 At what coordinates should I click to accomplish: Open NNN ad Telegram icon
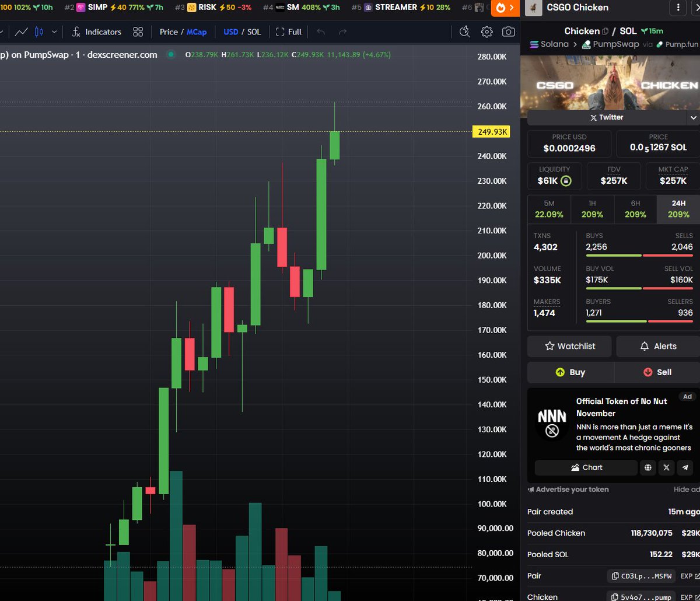[685, 467]
